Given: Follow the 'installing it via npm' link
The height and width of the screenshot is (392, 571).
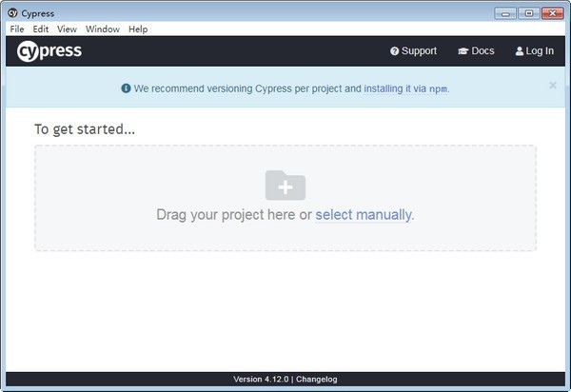Looking at the screenshot, I should pyautogui.click(x=405, y=88).
